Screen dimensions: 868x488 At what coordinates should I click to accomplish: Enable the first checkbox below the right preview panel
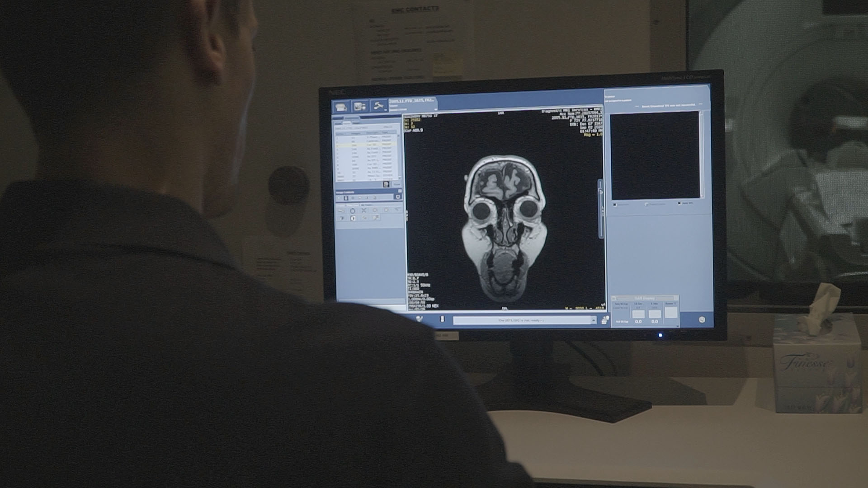pyautogui.click(x=615, y=204)
